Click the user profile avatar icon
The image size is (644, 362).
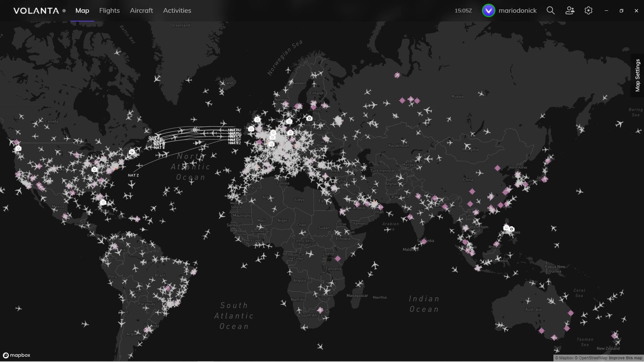[488, 10]
